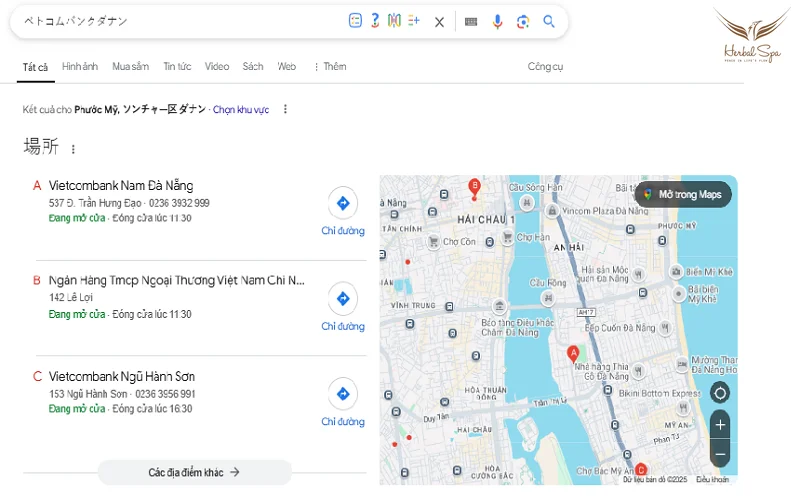Click Chỉ đường text for 142 Lê Lợi listing
Screen dimensions: 800x500
tap(343, 326)
